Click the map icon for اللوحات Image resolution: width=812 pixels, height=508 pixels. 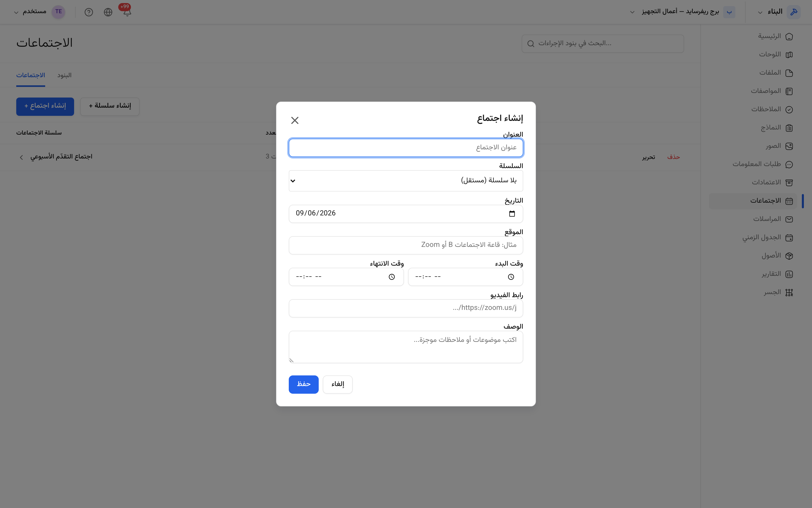[x=789, y=54]
